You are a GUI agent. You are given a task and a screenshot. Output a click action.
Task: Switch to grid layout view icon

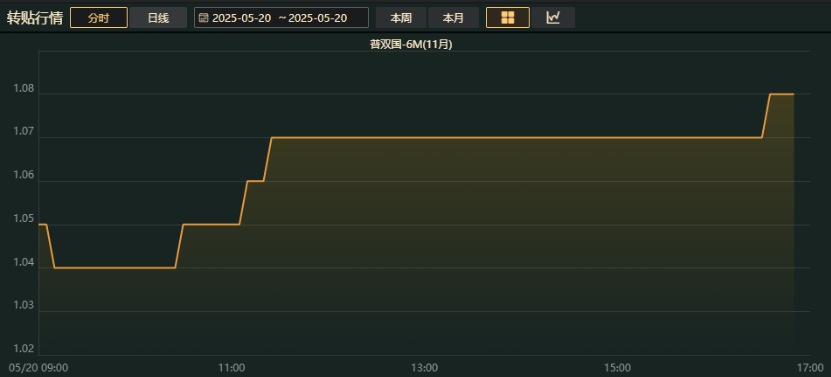(x=508, y=17)
